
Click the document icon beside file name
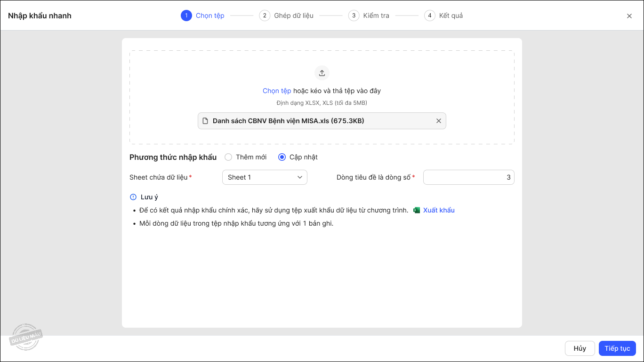205,121
